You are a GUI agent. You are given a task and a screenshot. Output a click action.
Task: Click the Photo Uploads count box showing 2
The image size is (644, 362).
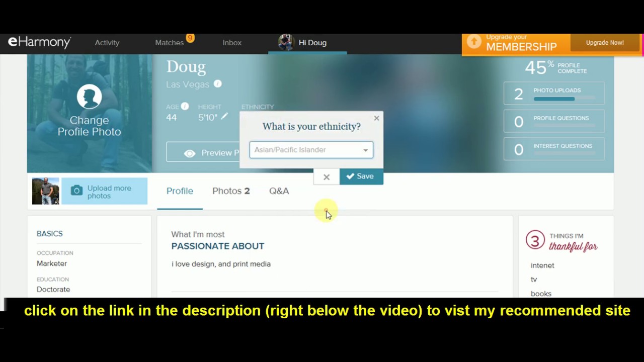tap(554, 94)
